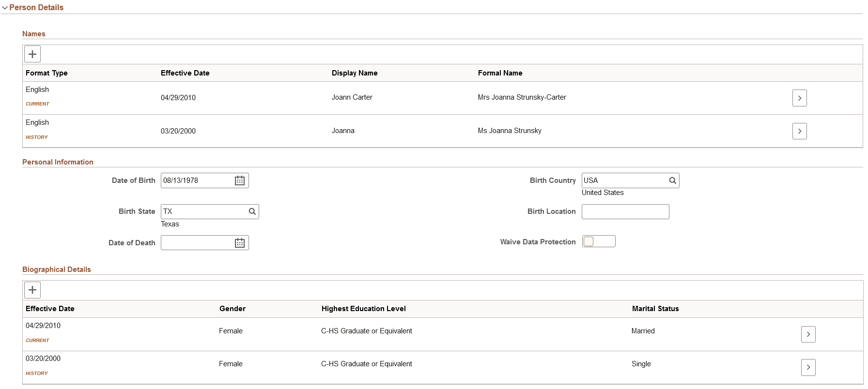Click 'Texas' description text
This screenshot has height=389, width=868.
(x=170, y=224)
